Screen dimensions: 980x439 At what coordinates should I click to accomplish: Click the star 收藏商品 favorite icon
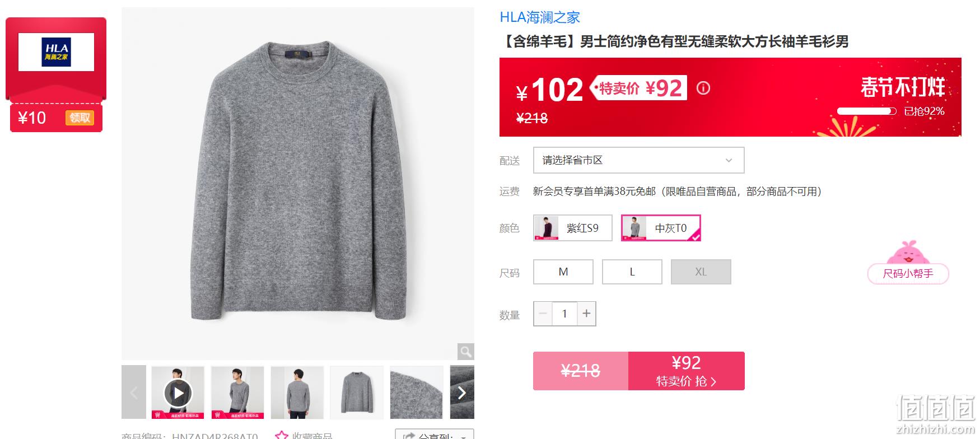[281, 435]
